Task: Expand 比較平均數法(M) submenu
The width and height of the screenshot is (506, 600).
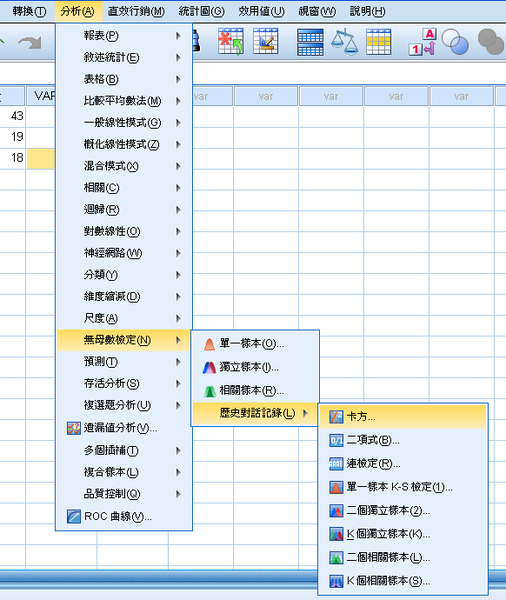Action: coord(124,101)
